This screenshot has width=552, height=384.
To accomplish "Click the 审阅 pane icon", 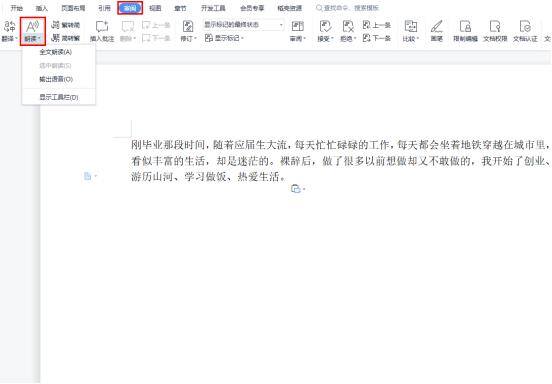I will [x=298, y=26].
